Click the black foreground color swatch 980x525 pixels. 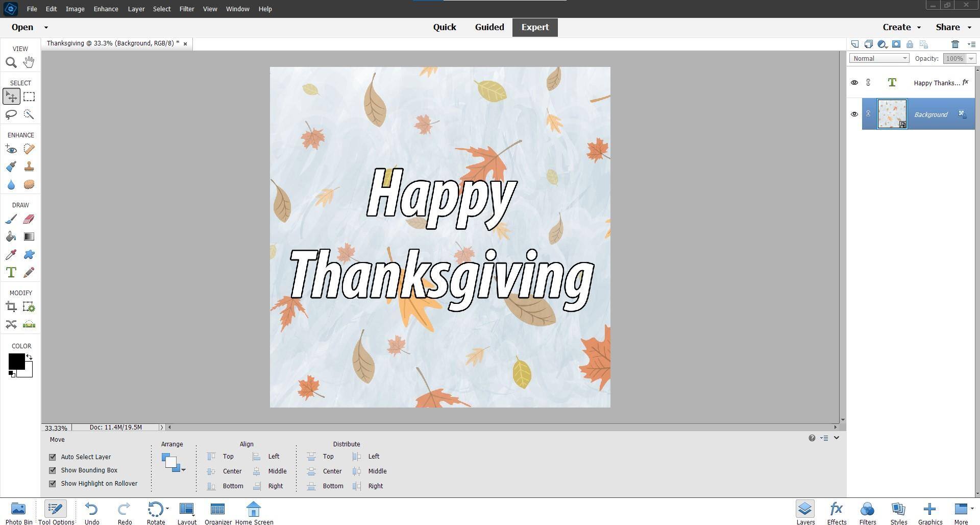(16, 361)
